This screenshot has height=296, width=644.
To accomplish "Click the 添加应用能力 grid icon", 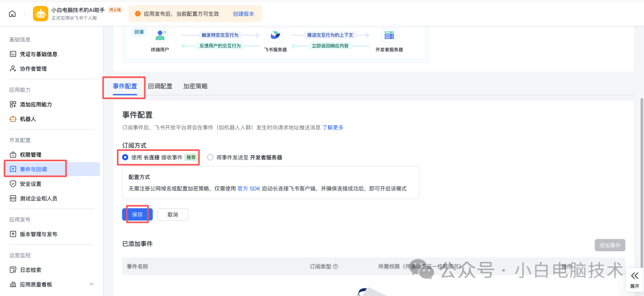I will pyautogui.click(x=13, y=104).
